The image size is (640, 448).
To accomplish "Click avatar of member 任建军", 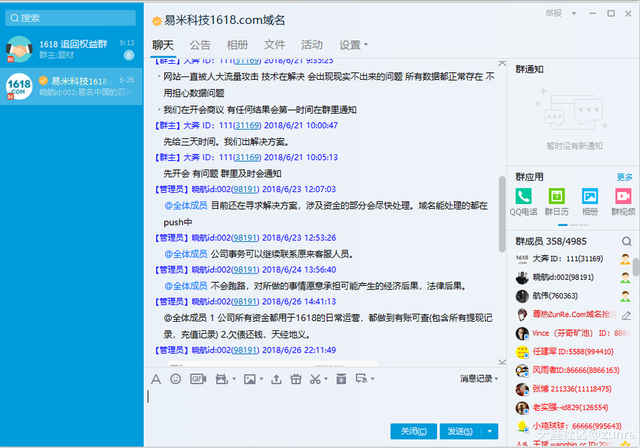I will coord(522,352).
